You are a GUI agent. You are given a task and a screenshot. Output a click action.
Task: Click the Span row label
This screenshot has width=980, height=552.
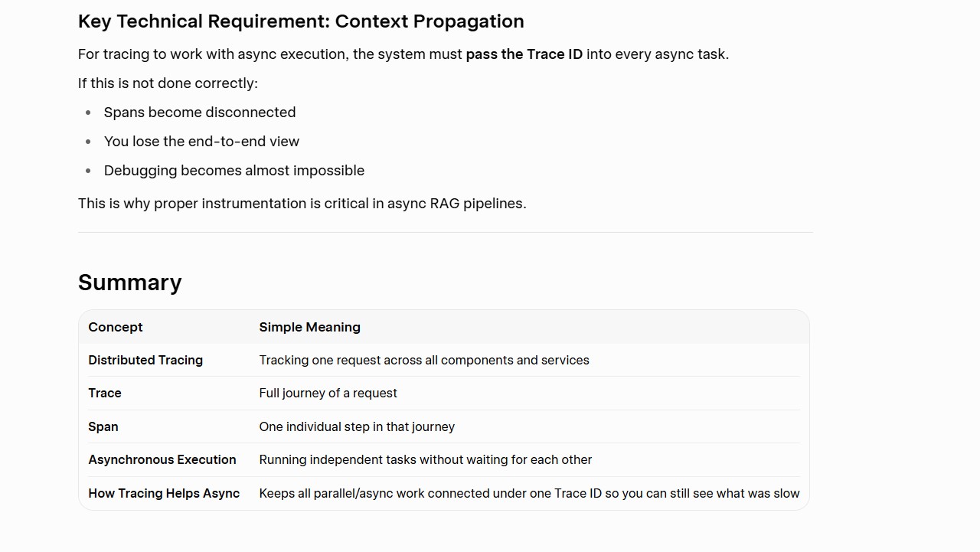103,426
